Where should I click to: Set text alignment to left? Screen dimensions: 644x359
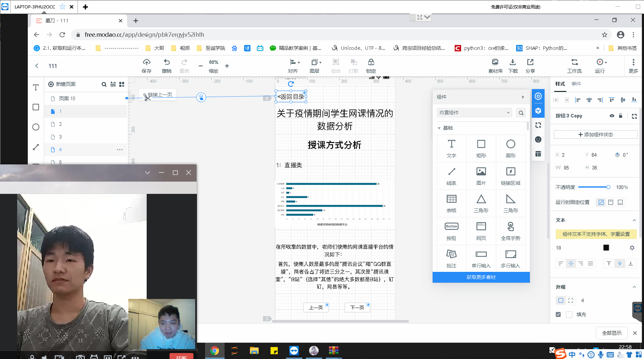point(561,263)
